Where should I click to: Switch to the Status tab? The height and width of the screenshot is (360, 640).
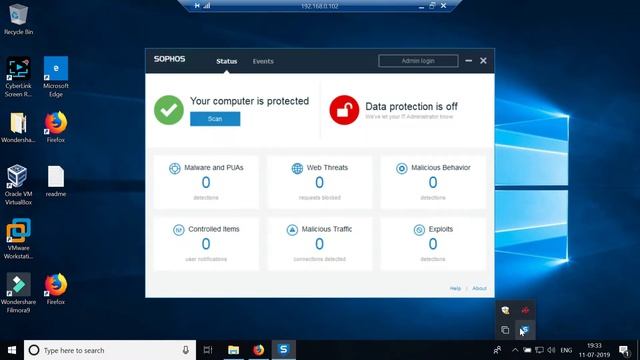tap(227, 61)
